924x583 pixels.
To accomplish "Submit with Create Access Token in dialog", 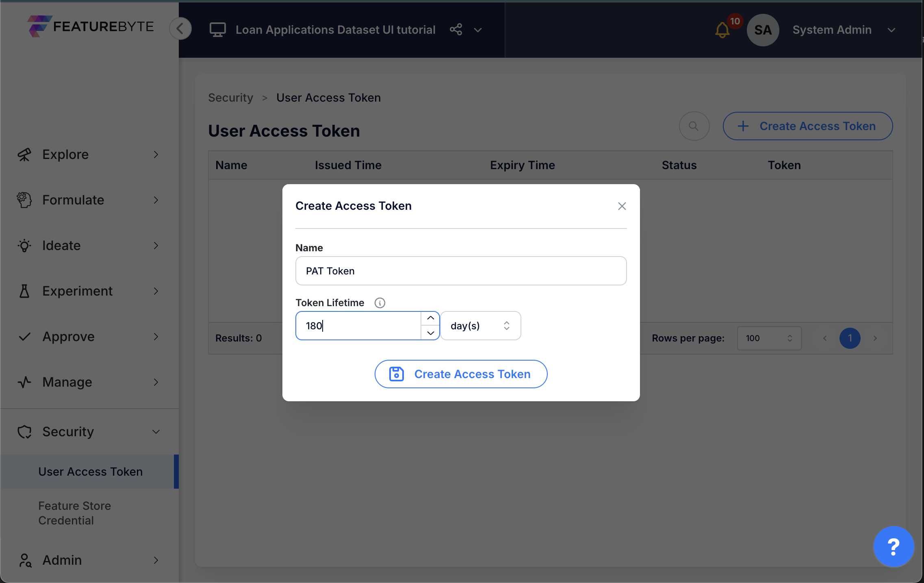I will pyautogui.click(x=461, y=374).
